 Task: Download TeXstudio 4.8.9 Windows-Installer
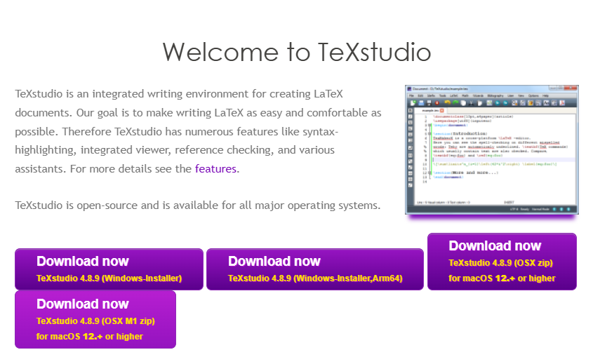click(x=109, y=269)
